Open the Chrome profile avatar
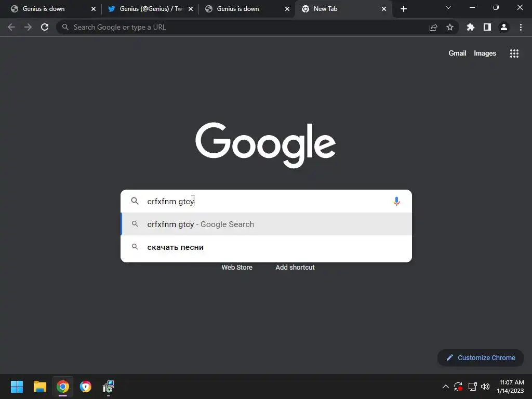Image resolution: width=532 pixels, height=399 pixels. point(504,27)
